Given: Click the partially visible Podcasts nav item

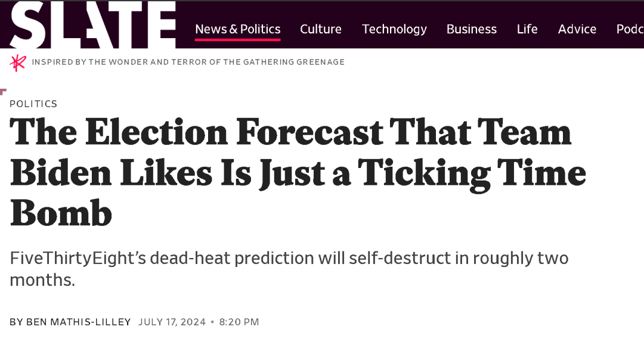Looking at the screenshot, I should coord(630,29).
